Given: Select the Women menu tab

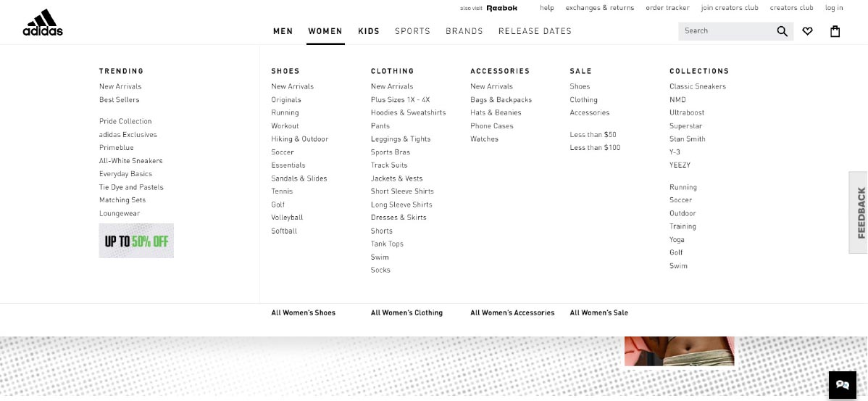Looking at the screenshot, I should (325, 31).
